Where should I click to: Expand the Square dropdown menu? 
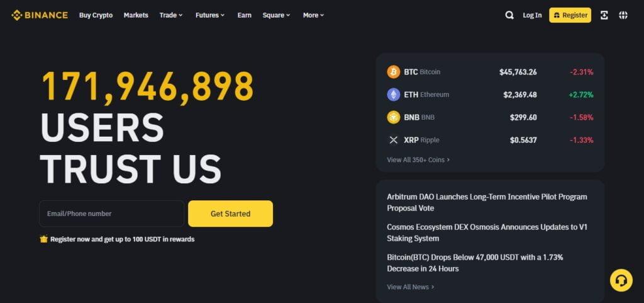click(276, 15)
